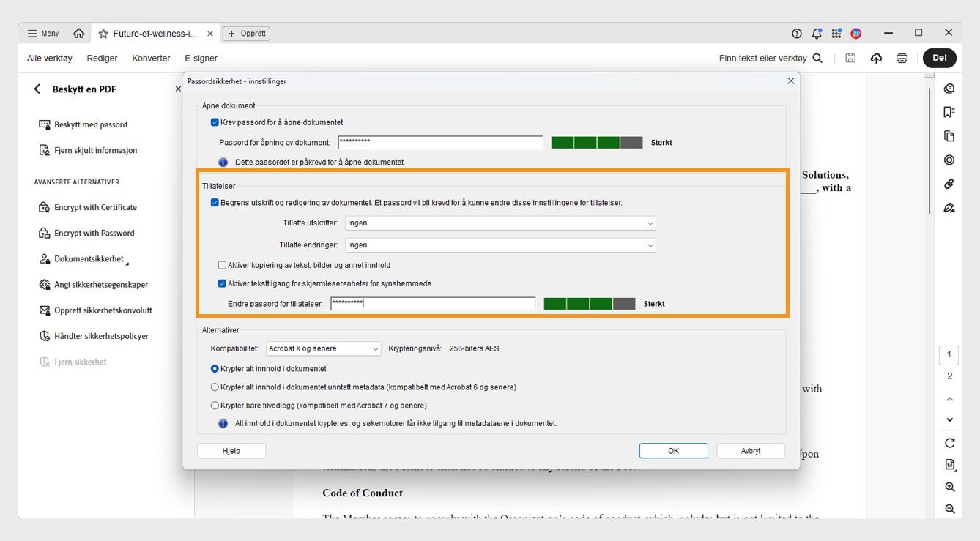980x541 pixels.
Task: Close the Future-of-wellness tab
Action: pos(210,34)
